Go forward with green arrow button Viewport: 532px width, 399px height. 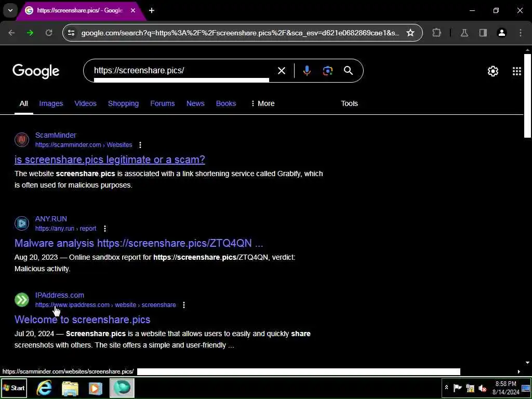30,33
